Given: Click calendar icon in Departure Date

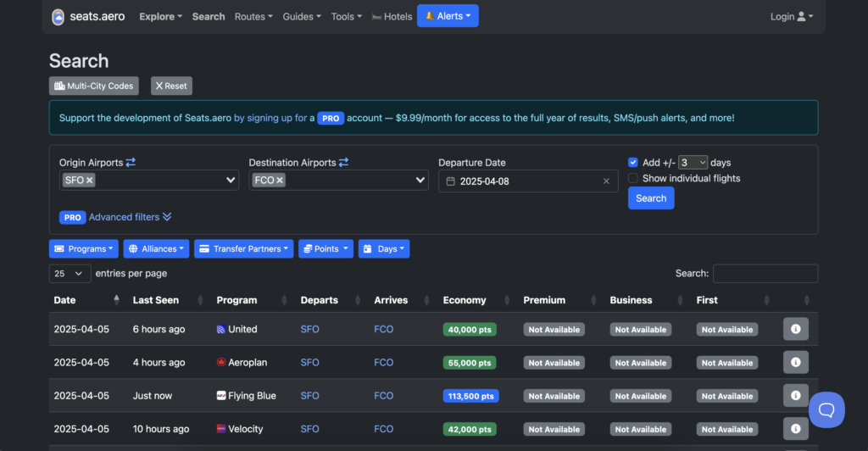Looking at the screenshot, I should (451, 181).
